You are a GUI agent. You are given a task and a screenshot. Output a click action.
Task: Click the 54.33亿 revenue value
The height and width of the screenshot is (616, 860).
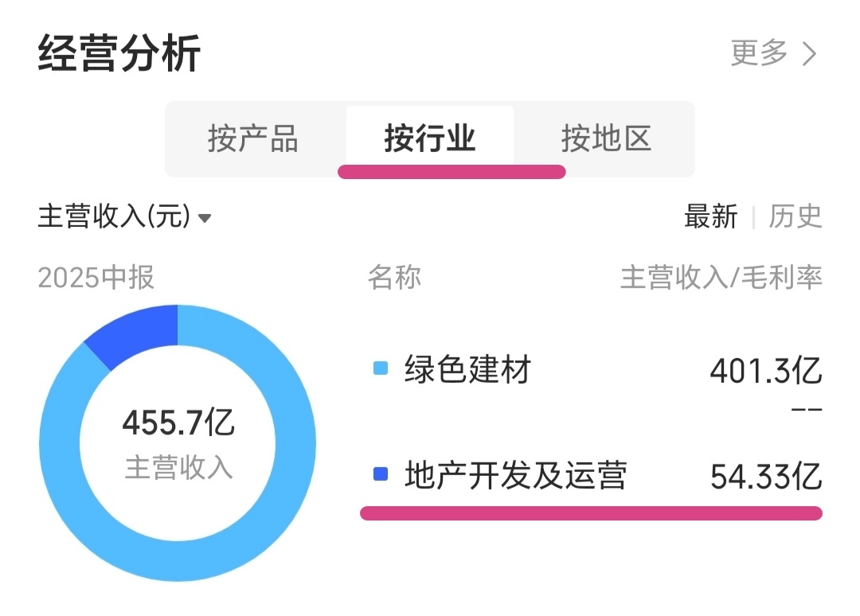tap(766, 477)
